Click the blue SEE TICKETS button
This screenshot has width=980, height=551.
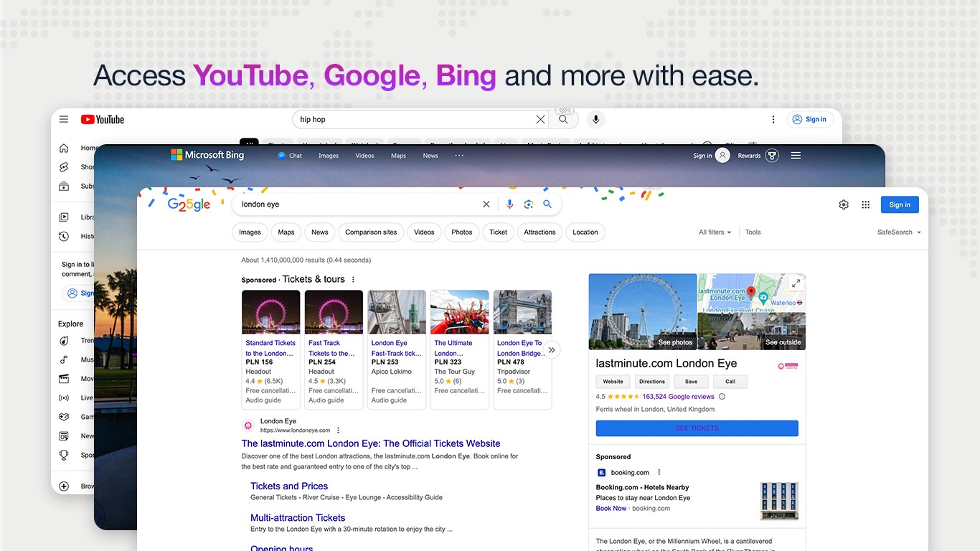click(x=697, y=428)
